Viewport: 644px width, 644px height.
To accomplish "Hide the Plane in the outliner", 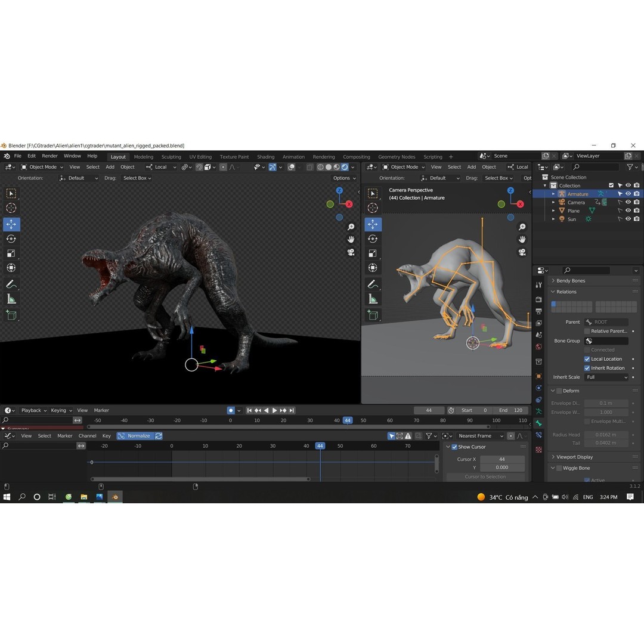I will click(628, 210).
